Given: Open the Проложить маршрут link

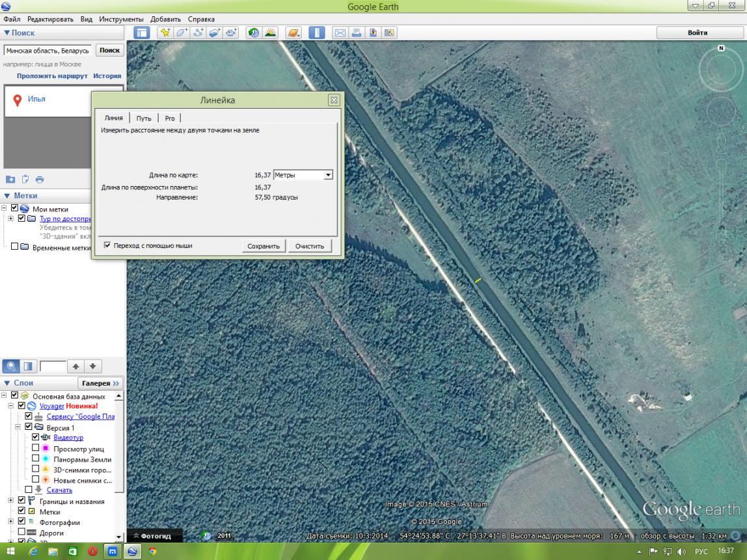Looking at the screenshot, I should [53, 75].
